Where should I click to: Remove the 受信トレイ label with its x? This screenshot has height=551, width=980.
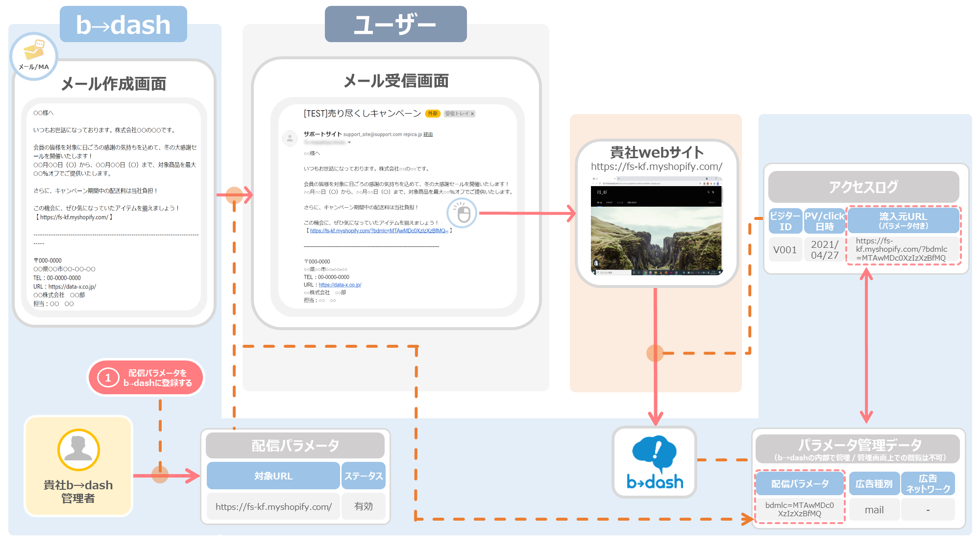pos(472,114)
